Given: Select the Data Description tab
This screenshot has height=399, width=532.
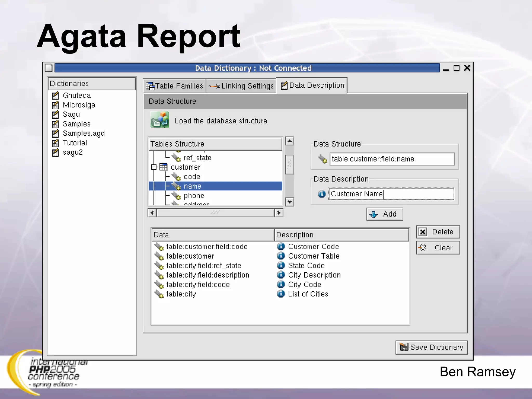Looking at the screenshot, I should tap(312, 85).
